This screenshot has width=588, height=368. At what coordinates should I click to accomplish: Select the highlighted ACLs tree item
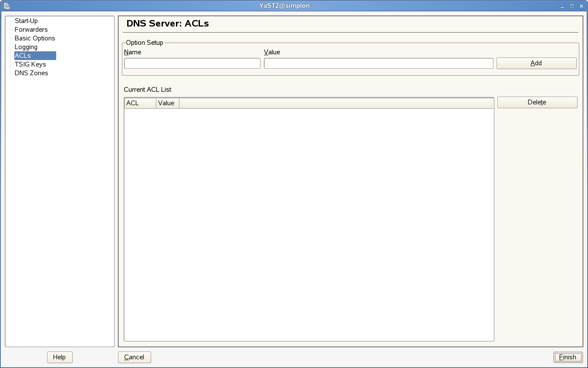(23, 56)
